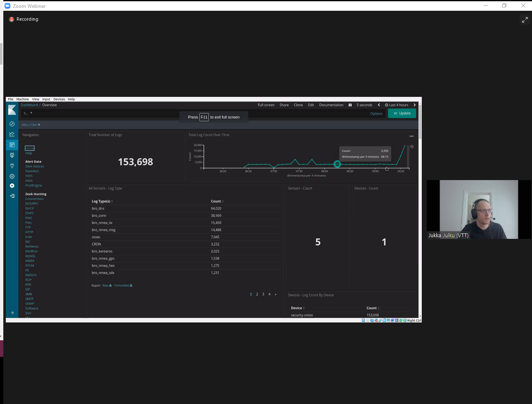The image size is (532, 404).
Task: Open the Last 4 hours time picker
Action: pyautogui.click(x=397, y=105)
